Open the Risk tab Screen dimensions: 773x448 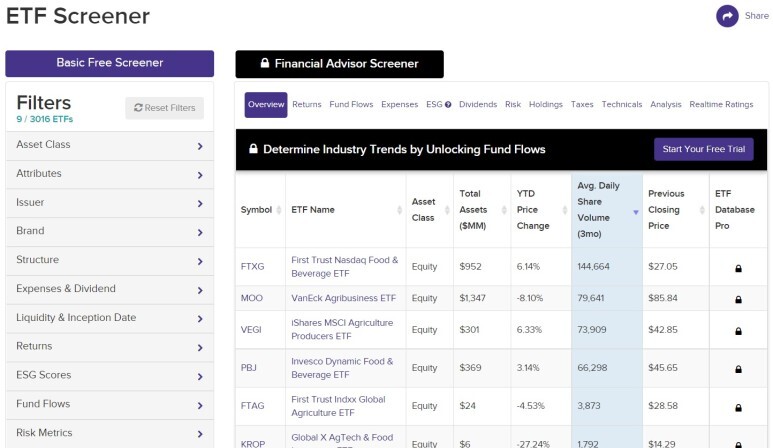[x=513, y=104]
